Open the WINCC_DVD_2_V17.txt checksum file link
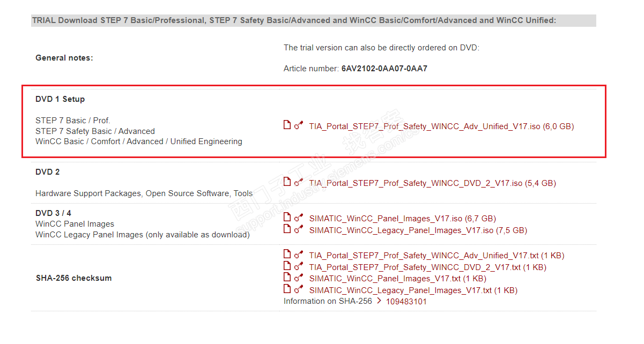The height and width of the screenshot is (344, 644). point(427,267)
